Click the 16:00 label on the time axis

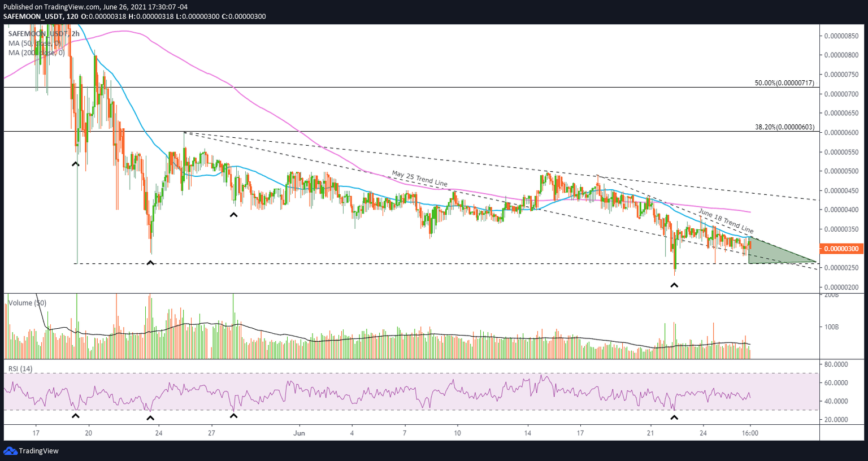click(750, 433)
